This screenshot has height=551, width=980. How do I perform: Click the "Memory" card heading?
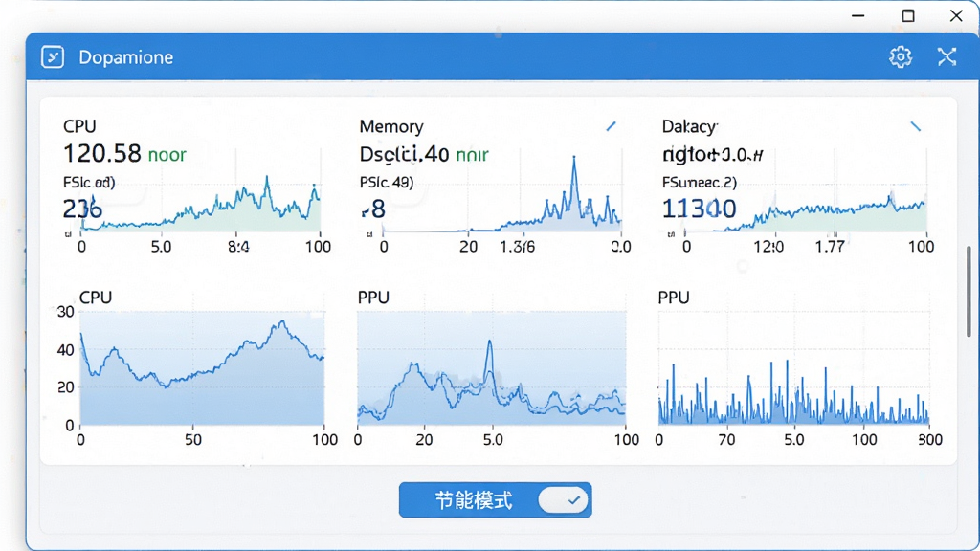click(391, 127)
